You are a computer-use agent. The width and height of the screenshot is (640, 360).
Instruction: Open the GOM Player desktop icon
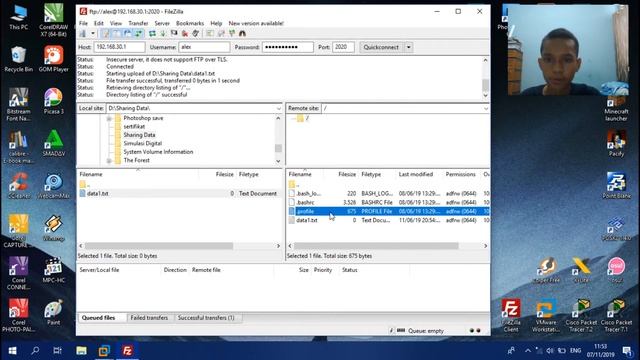(x=53, y=60)
